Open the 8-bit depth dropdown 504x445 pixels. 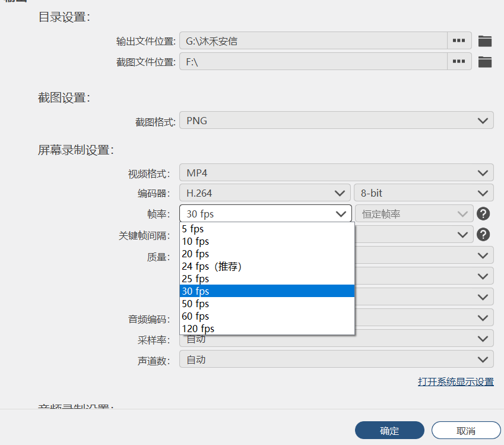(x=424, y=193)
